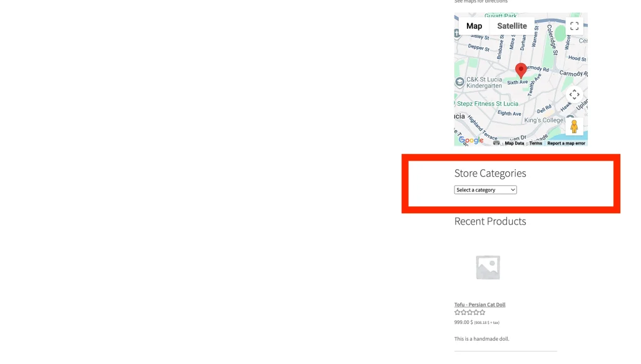Click the Map Data attribution
641x364 pixels.
[514, 143]
